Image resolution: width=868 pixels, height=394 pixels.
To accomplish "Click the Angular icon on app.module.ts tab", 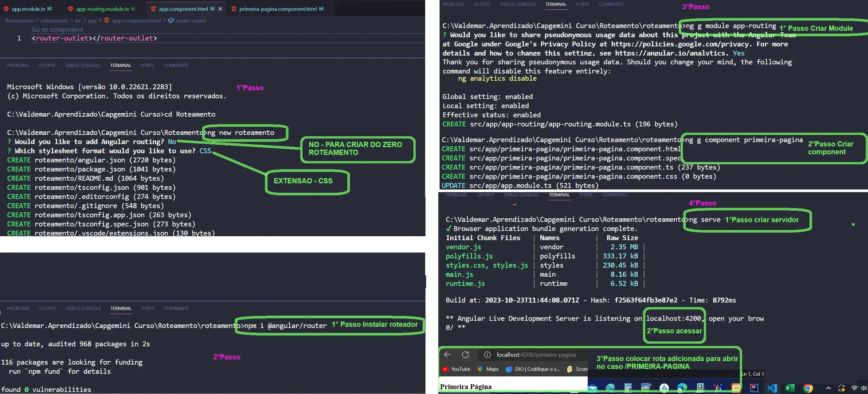I will (7, 9).
